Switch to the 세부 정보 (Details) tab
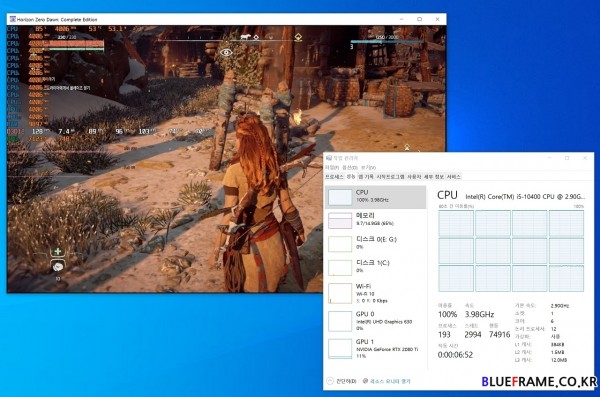This screenshot has width=600, height=397. pos(434,176)
